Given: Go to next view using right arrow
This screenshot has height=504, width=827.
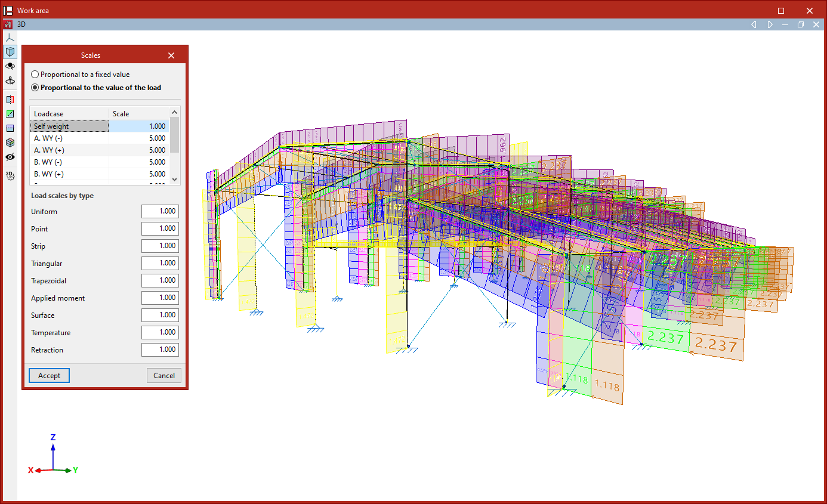Looking at the screenshot, I should 770,24.
